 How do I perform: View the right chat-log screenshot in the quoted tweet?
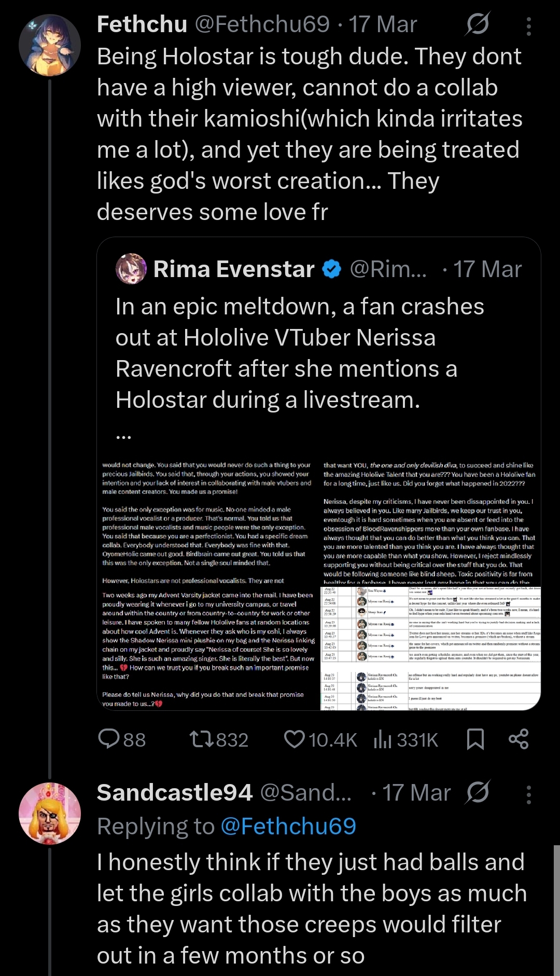(x=431, y=648)
